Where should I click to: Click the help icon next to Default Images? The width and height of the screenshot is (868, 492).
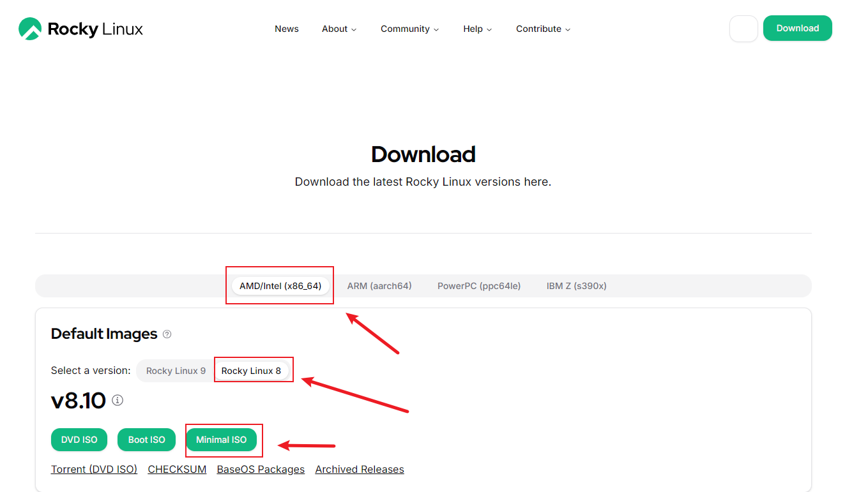point(167,334)
